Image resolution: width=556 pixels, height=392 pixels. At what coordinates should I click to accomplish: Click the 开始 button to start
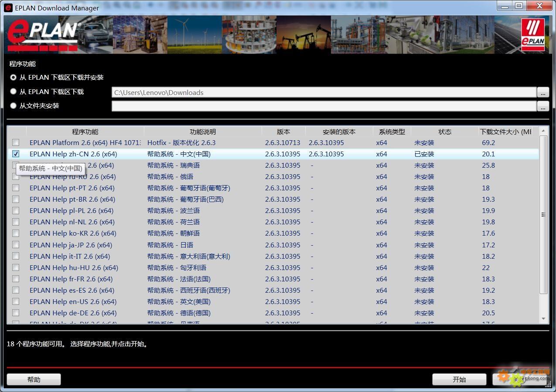[459, 379]
